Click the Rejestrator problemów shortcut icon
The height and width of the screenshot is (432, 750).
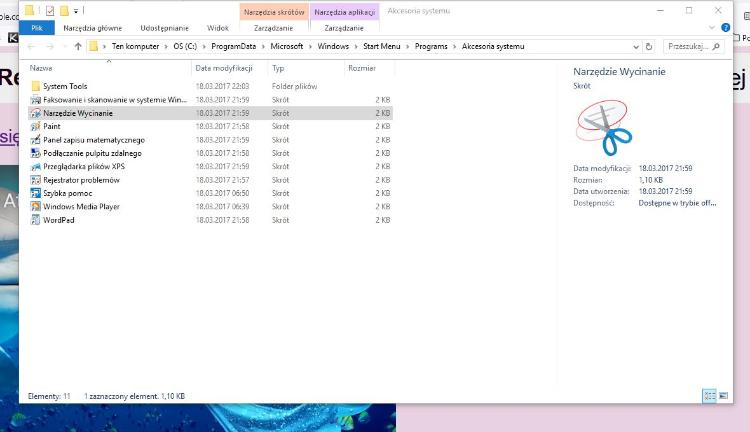click(x=36, y=180)
